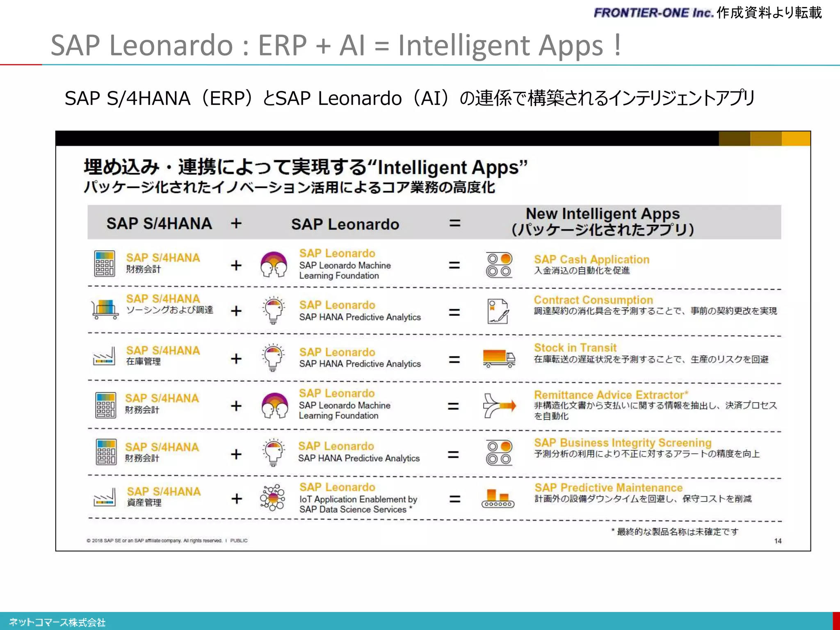The height and width of the screenshot is (630, 840).
Task: Click the darkest brown square in top bar
Action: tap(735, 139)
